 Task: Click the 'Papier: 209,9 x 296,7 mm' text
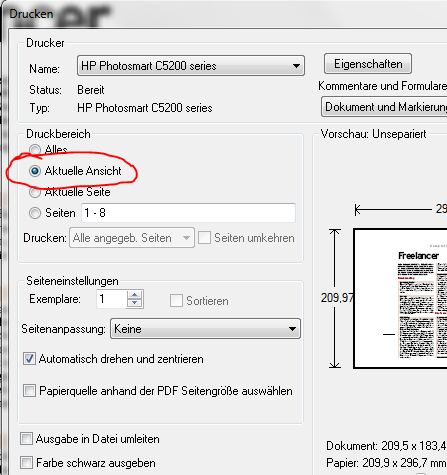[386, 463]
